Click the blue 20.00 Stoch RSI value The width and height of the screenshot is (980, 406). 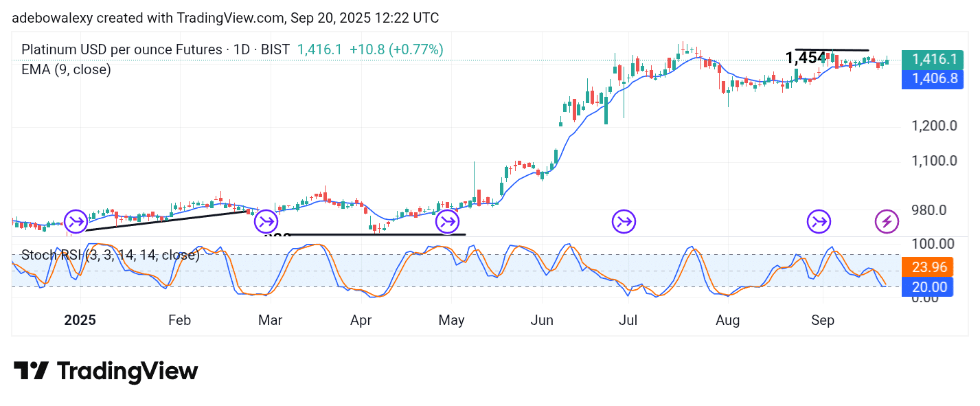[928, 287]
